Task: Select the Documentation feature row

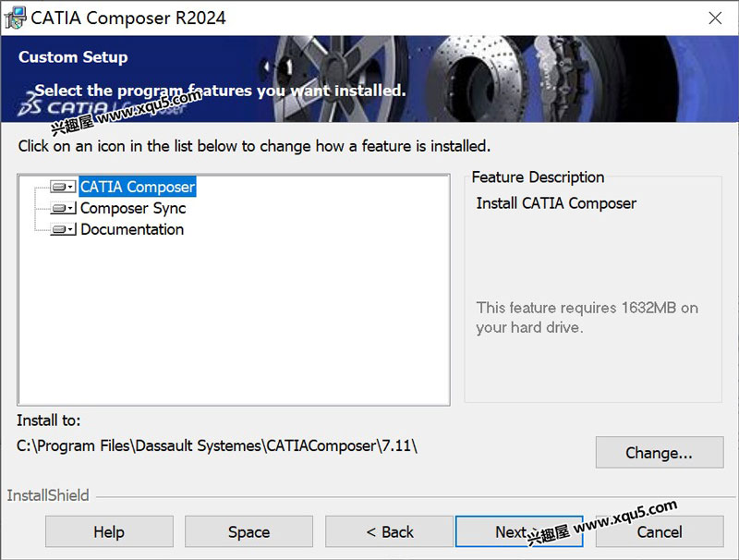Action: (132, 229)
